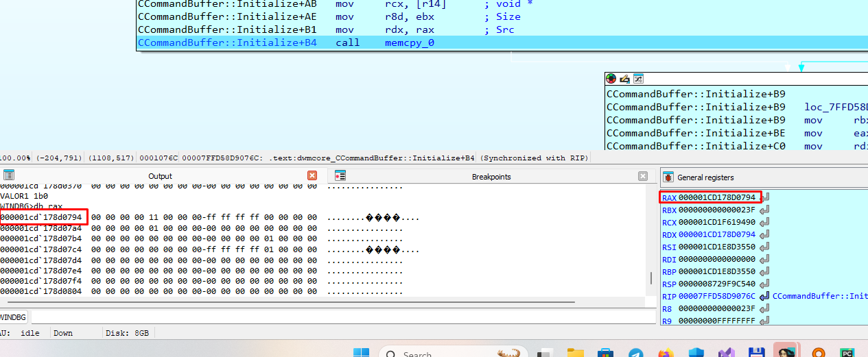Click the graph group nodes icon
868x357 pixels.
pos(637,79)
